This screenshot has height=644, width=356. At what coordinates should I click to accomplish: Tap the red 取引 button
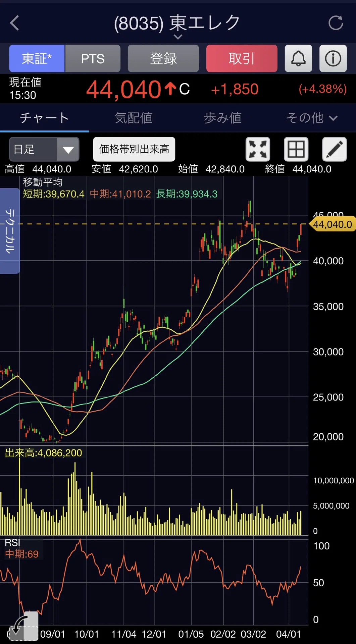[x=242, y=58]
